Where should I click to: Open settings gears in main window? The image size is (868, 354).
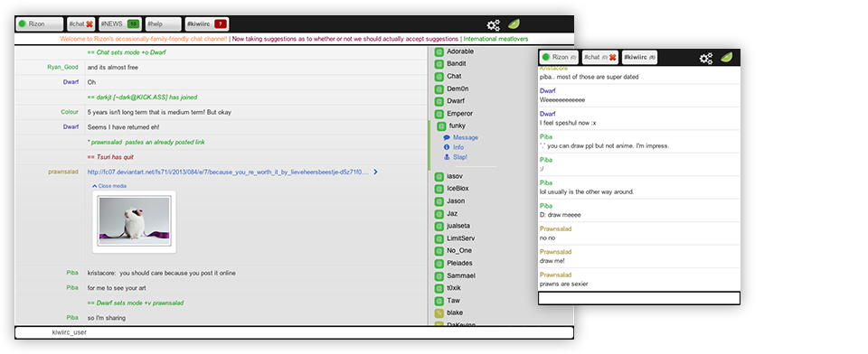pos(494,25)
